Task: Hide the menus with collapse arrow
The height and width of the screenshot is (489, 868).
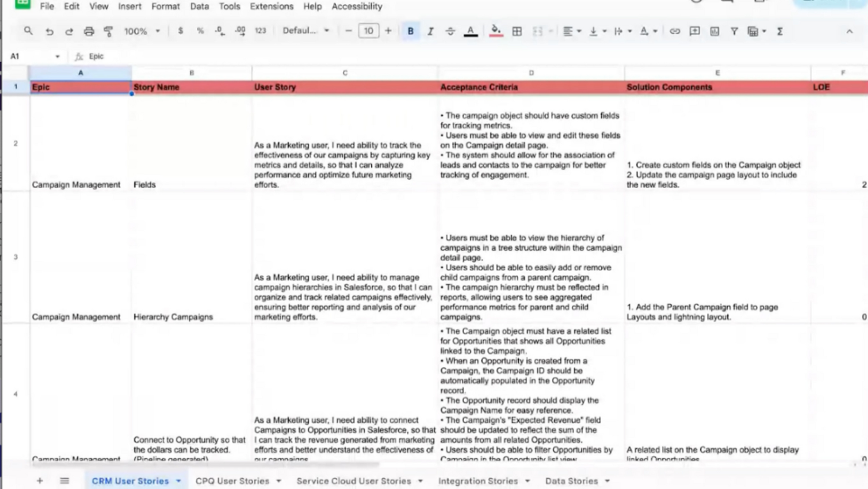Action: coord(849,32)
